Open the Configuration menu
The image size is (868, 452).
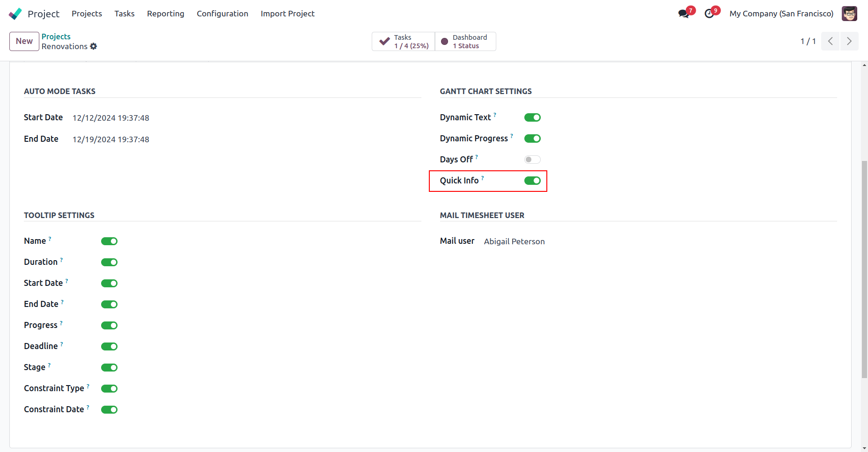(x=222, y=14)
